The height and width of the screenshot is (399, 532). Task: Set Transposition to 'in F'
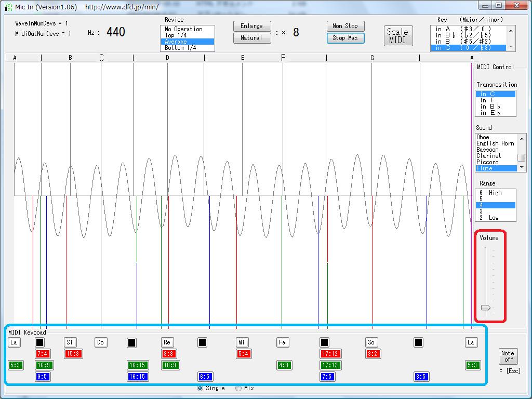[495, 100]
